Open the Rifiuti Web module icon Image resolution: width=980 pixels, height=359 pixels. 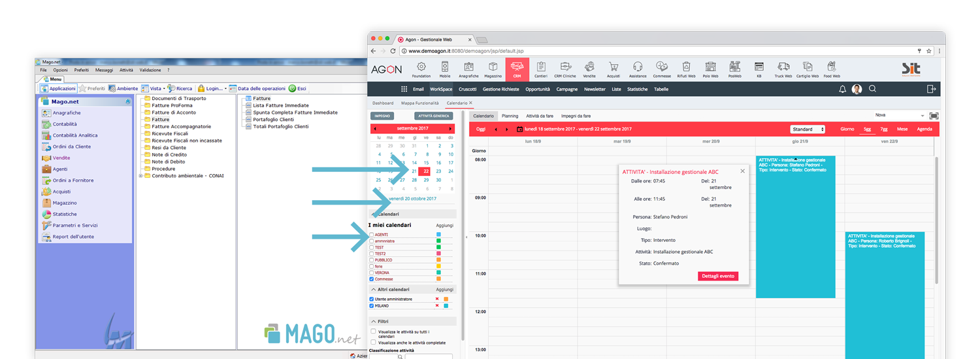point(686,69)
